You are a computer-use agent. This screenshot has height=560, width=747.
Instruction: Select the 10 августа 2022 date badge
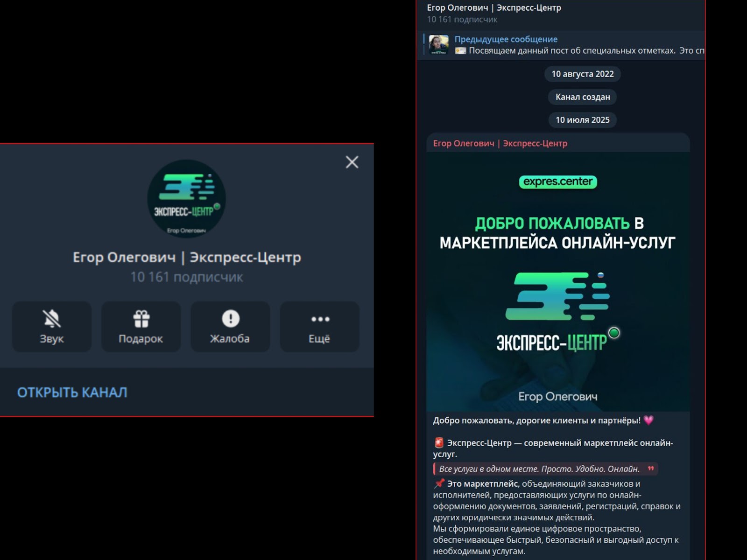(x=582, y=74)
